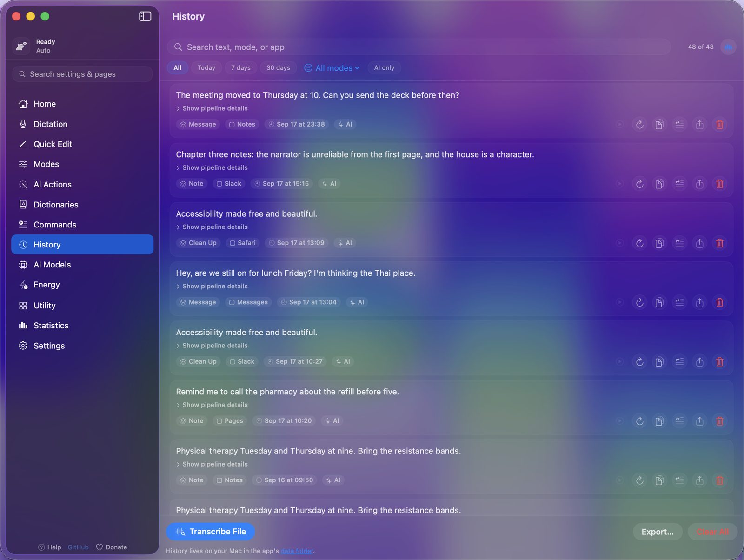
Task: Open the Dictation page
Action: (82, 124)
